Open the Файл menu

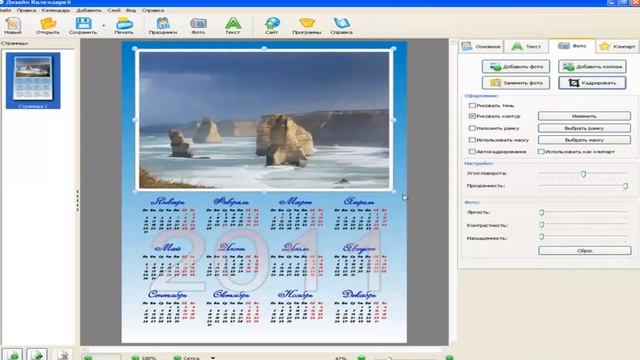5,10
